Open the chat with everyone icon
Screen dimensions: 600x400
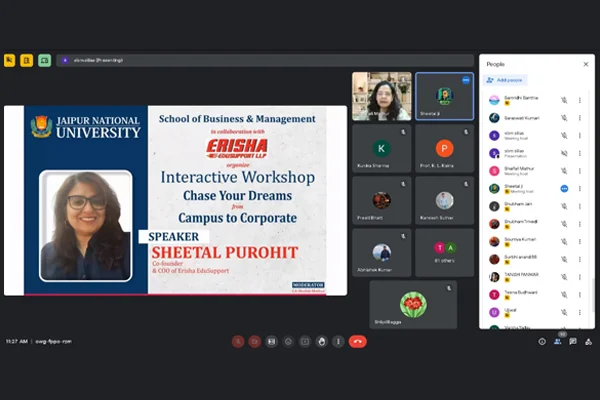pyautogui.click(x=573, y=341)
